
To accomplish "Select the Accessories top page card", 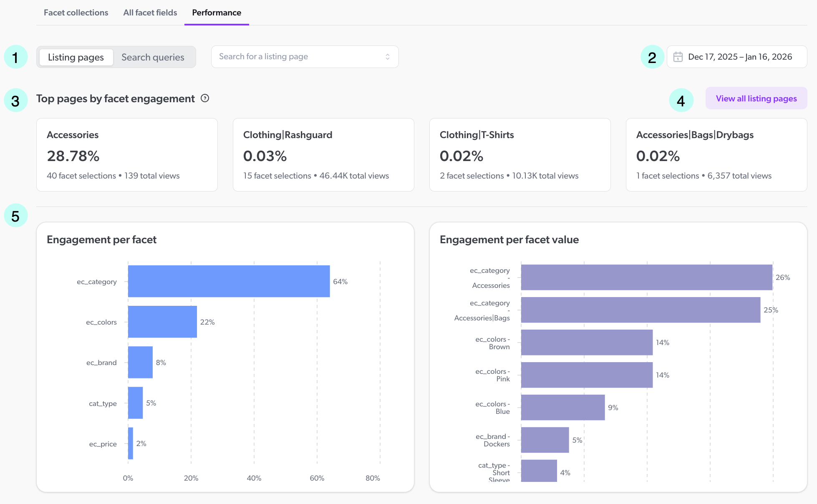I will pyautogui.click(x=127, y=155).
